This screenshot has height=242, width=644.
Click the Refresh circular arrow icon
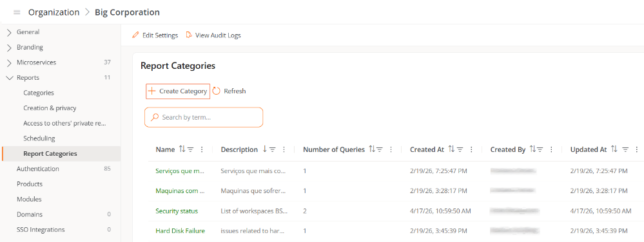217,91
